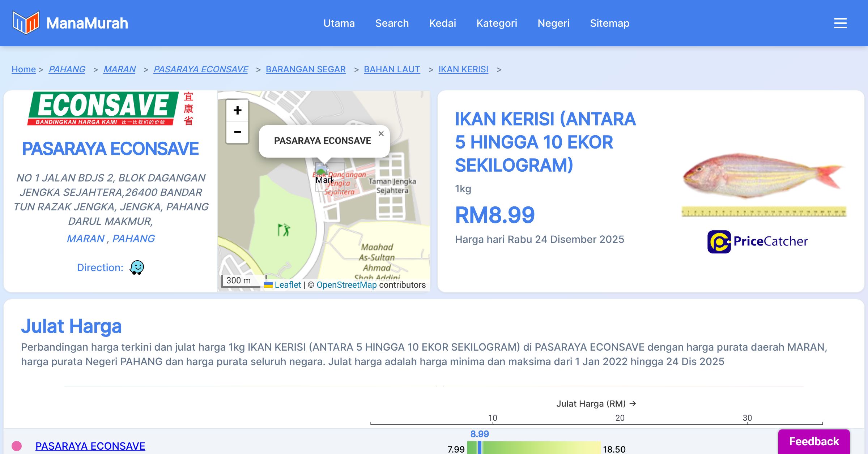Screen dimensions: 868x454
Task: Click the Ikan Kerisi fish image
Action: pyautogui.click(x=763, y=176)
